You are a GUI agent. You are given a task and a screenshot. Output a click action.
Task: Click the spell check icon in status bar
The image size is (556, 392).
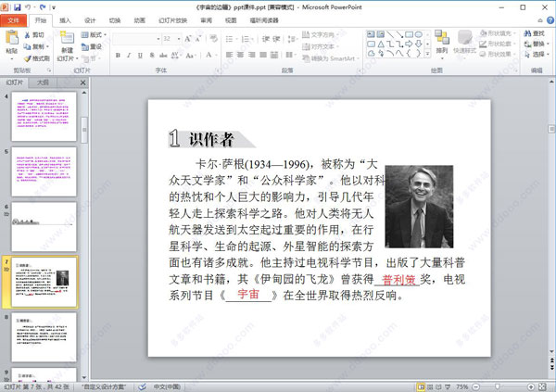pyautogui.click(x=142, y=386)
